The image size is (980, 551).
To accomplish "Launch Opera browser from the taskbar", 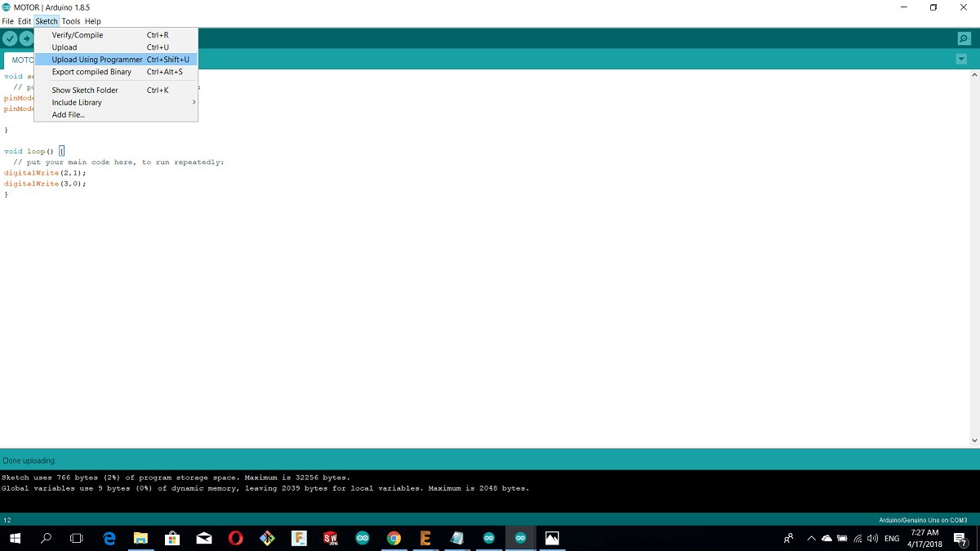I will (x=235, y=539).
